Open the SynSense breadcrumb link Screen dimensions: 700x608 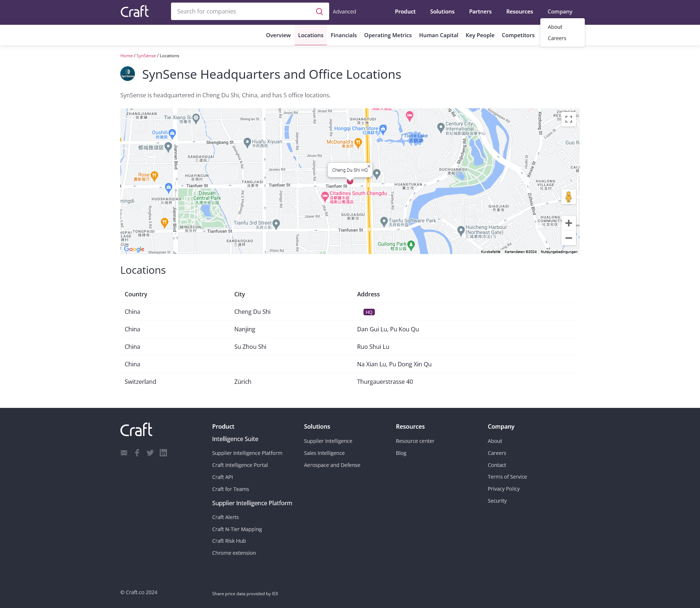[x=146, y=55]
